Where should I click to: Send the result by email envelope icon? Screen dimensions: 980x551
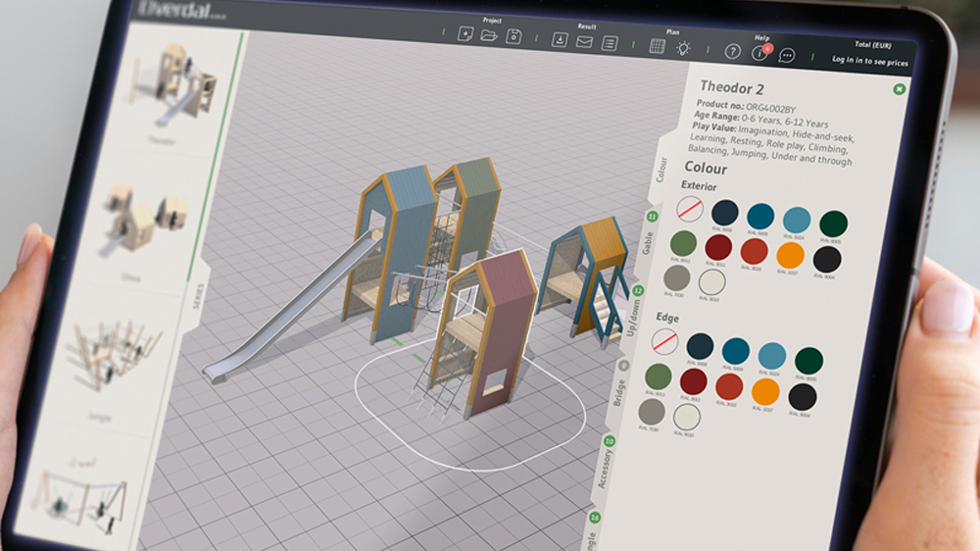(584, 42)
